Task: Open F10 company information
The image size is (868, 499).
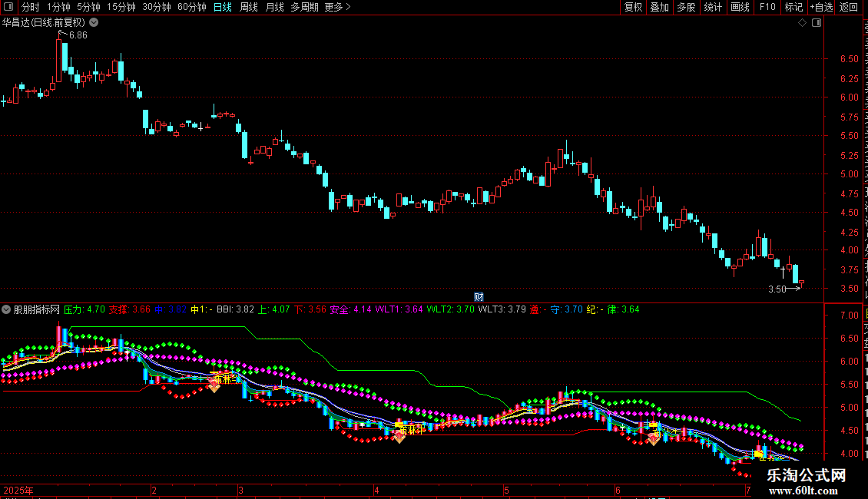Action: tap(767, 7)
